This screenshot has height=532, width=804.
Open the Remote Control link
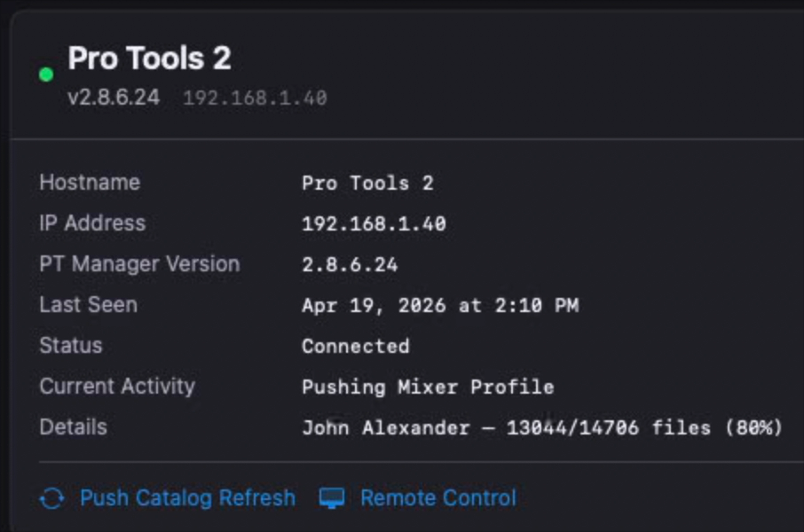tap(438, 498)
